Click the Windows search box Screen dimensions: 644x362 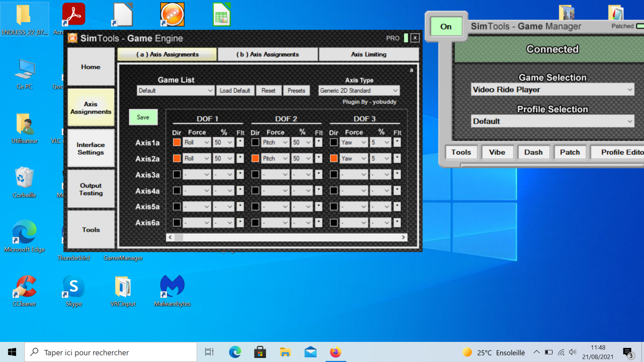111,352
